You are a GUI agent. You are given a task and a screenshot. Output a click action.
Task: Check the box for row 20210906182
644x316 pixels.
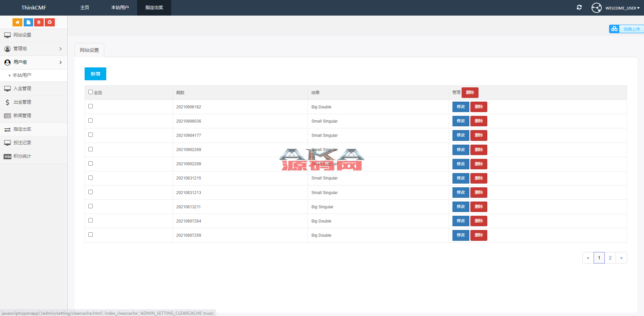90,106
